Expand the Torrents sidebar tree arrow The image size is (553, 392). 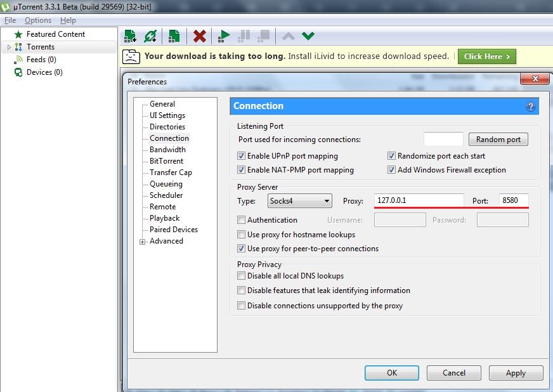tap(9, 47)
